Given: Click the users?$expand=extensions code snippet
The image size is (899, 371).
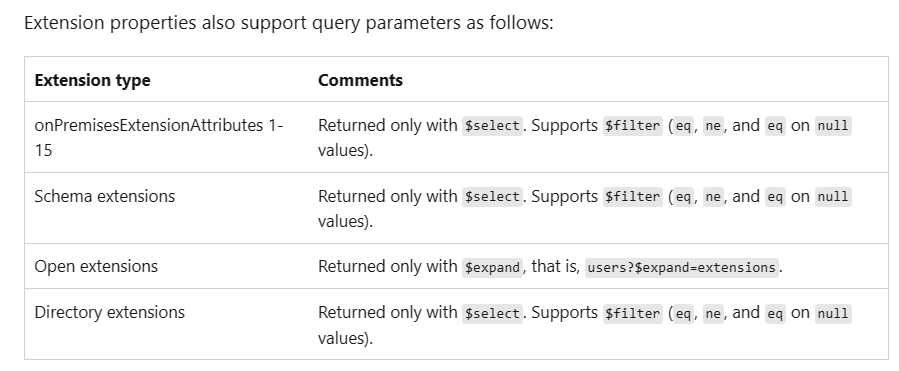Looking at the screenshot, I should (x=682, y=267).
